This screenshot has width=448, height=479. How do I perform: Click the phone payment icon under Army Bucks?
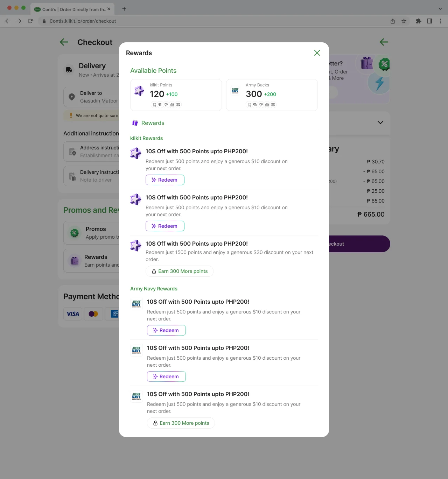[249, 105]
